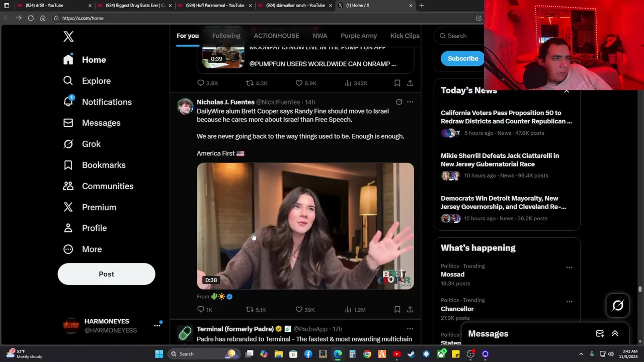View Fuentes post analytics (1.2M)
This screenshot has height=362, width=644.
coord(355,310)
